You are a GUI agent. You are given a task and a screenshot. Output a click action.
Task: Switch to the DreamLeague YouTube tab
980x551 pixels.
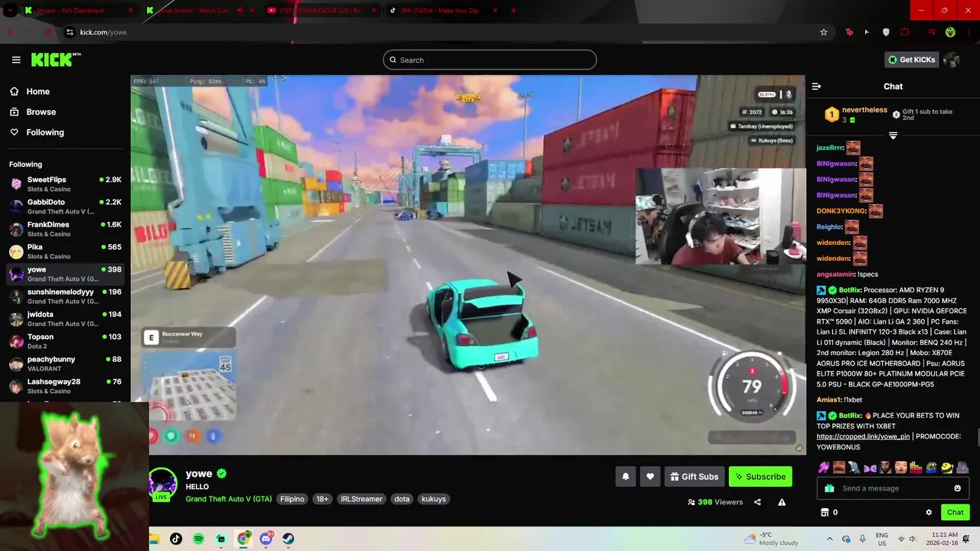click(321, 11)
